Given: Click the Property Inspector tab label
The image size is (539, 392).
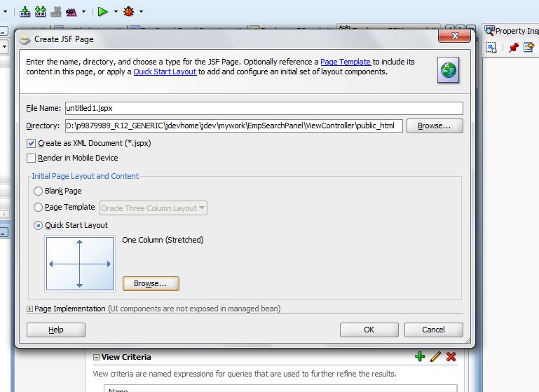Looking at the screenshot, I should pos(517,31).
